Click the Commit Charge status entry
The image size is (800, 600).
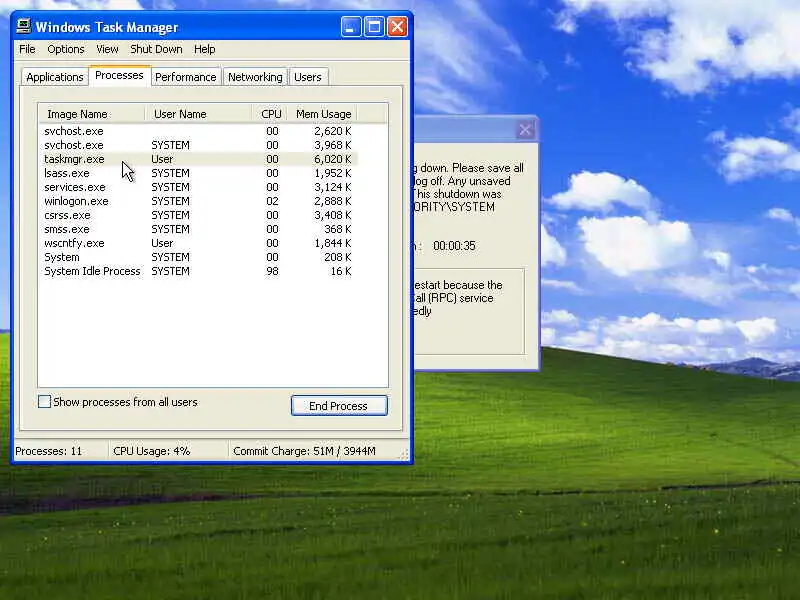pyautogui.click(x=305, y=451)
